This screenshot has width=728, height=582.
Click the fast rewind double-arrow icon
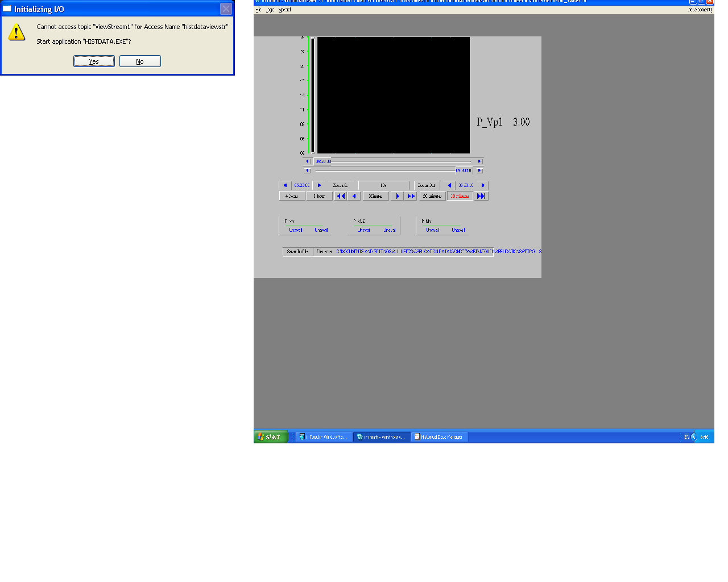pos(341,196)
